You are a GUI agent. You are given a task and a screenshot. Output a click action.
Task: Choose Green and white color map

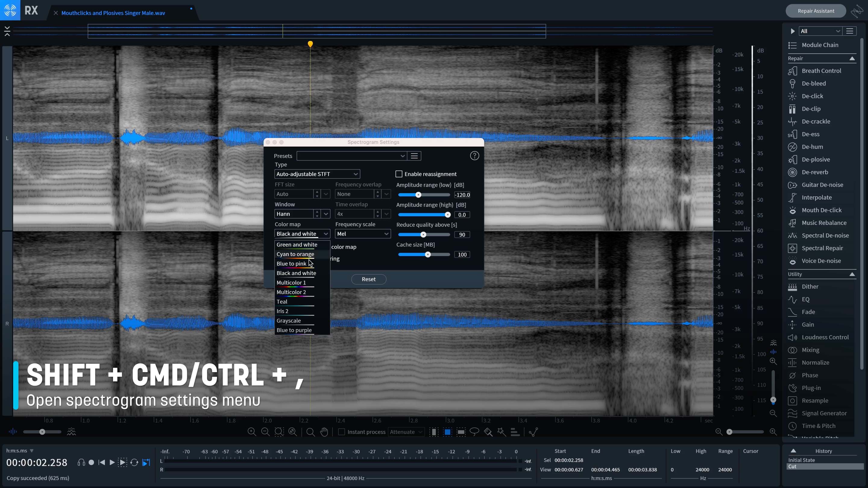click(x=302, y=245)
